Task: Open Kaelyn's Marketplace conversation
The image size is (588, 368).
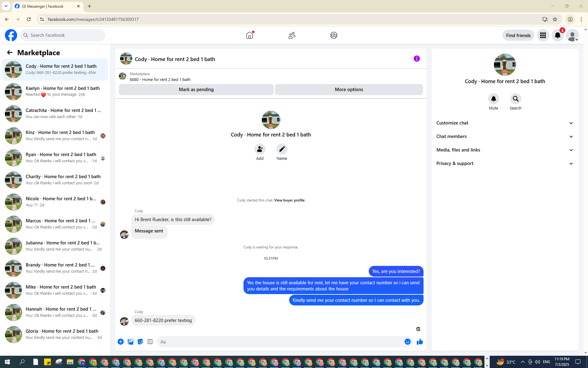Action: pos(55,91)
